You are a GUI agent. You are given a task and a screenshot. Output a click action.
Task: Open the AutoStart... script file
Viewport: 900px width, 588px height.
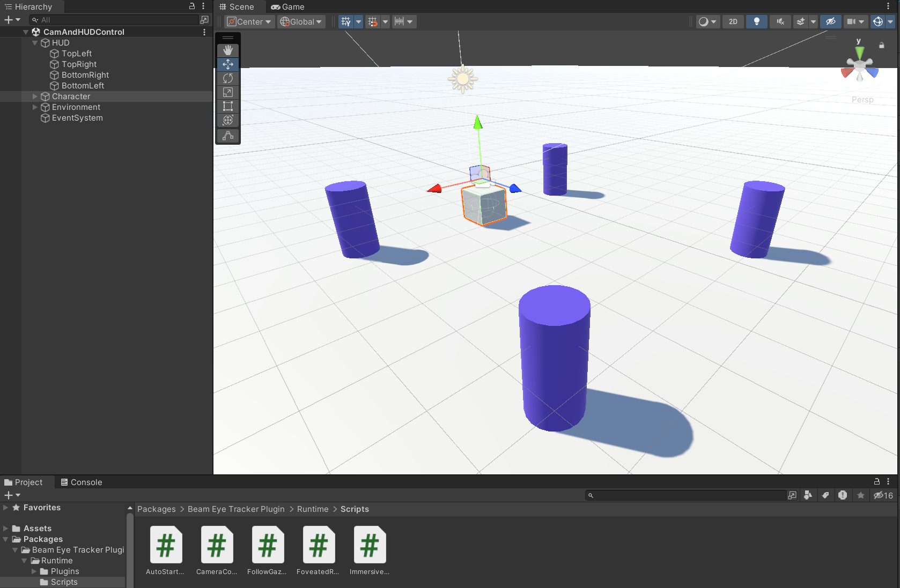[165, 551]
